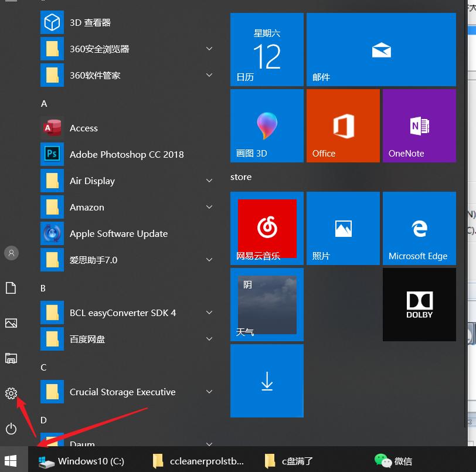476x472 pixels.
Task: Click the Start button on the taskbar
Action: click(x=11, y=461)
